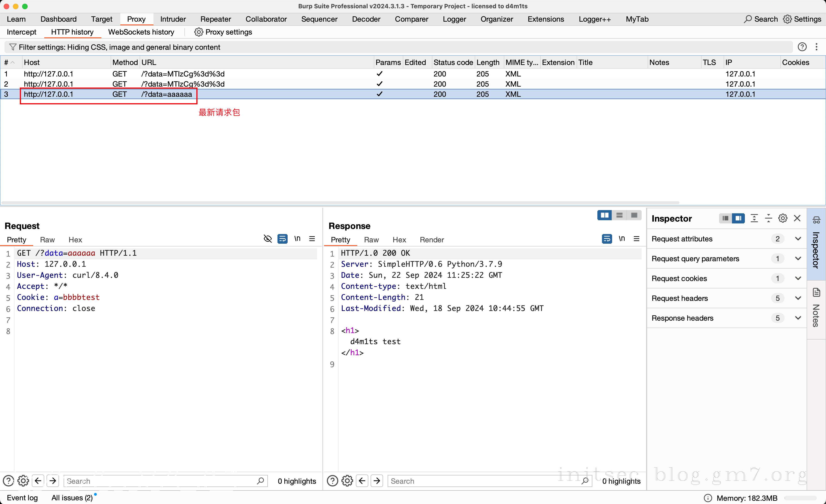826x504 pixels.
Task: Expand Response headers section
Action: [798, 318]
